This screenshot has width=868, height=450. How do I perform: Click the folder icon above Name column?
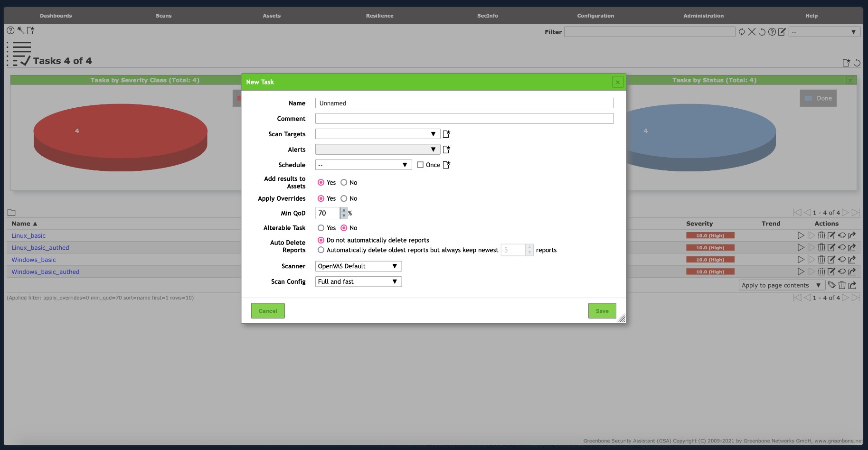pyautogui.click(x=11, y=213)
